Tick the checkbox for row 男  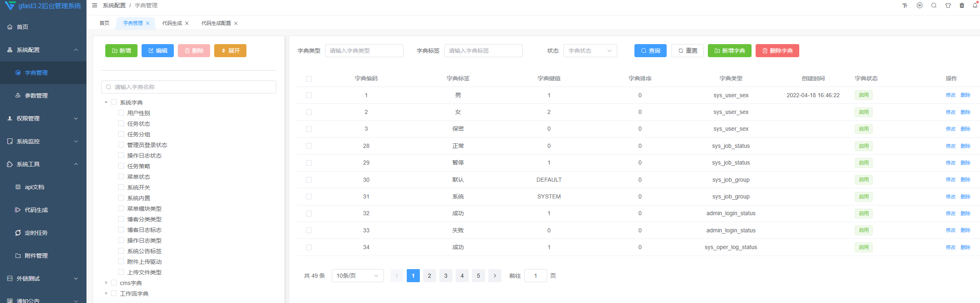tap(309, 95)
